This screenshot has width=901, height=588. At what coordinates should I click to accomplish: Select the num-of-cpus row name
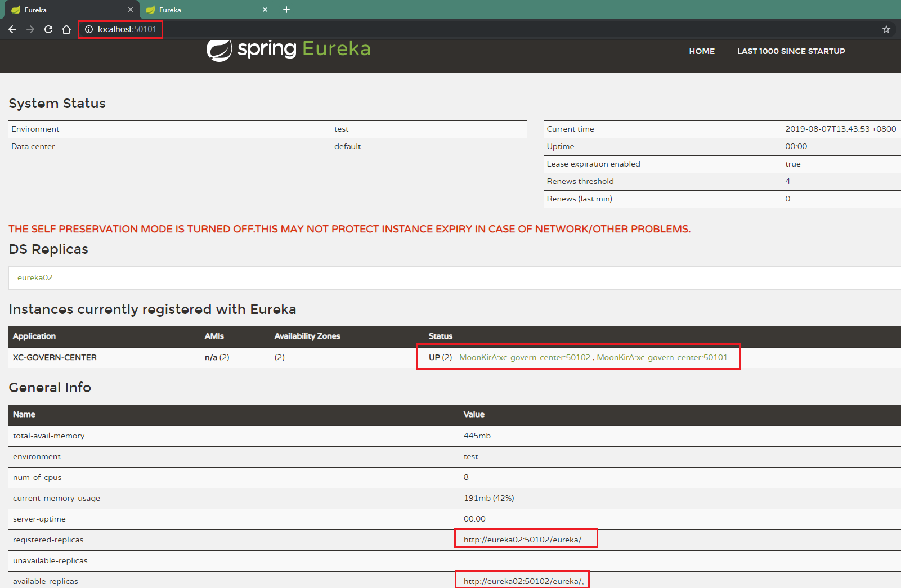pos(37,477)
